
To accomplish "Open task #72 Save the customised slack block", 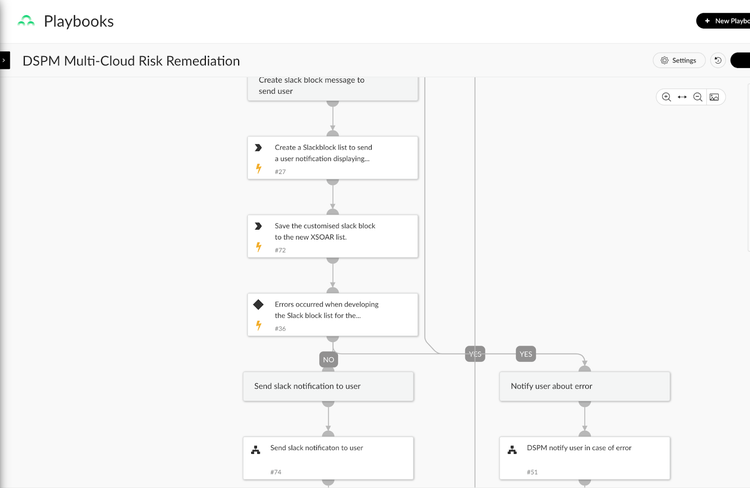I will click(333, 236).
